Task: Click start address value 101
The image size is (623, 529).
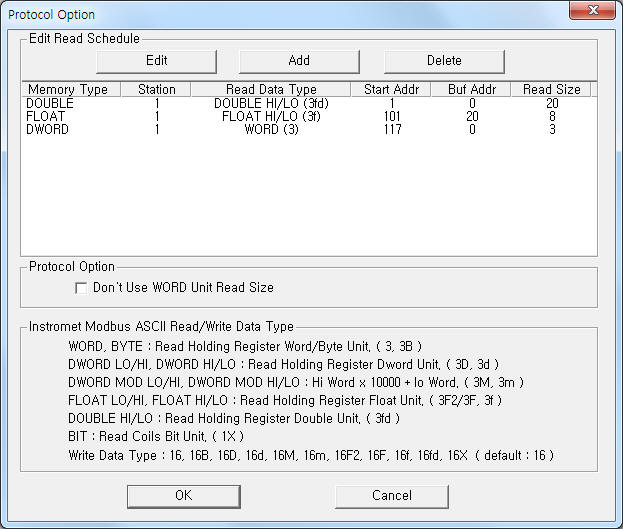Action: tap(392, 116)
